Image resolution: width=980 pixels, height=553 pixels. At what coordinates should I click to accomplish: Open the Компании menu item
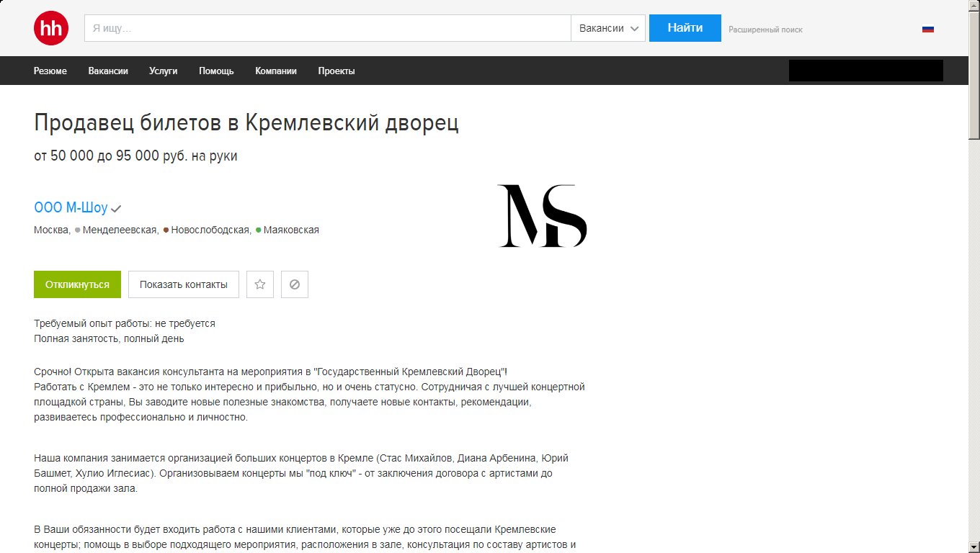point(276,71)
